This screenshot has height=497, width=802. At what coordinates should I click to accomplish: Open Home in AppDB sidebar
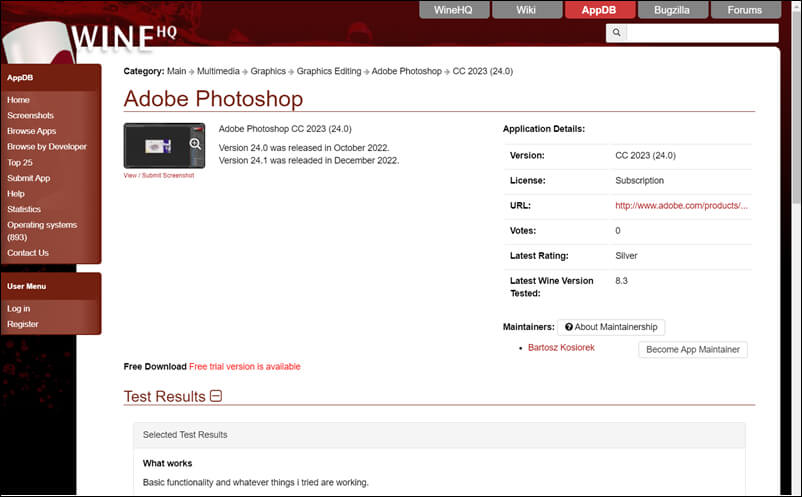18,100
